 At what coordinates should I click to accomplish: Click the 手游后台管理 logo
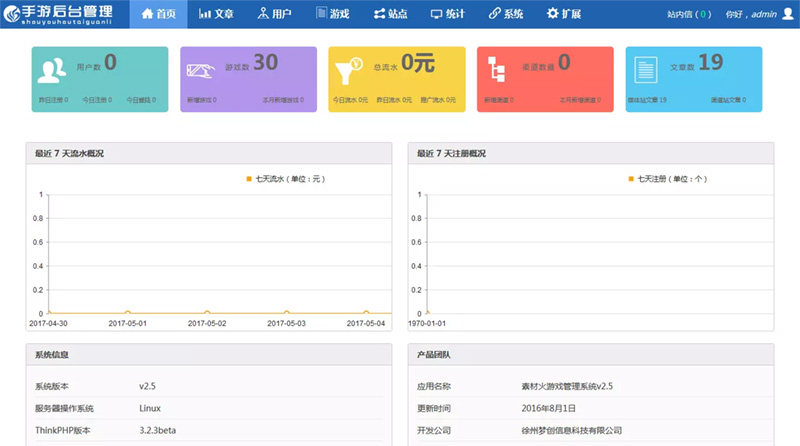tap(58, 14)
